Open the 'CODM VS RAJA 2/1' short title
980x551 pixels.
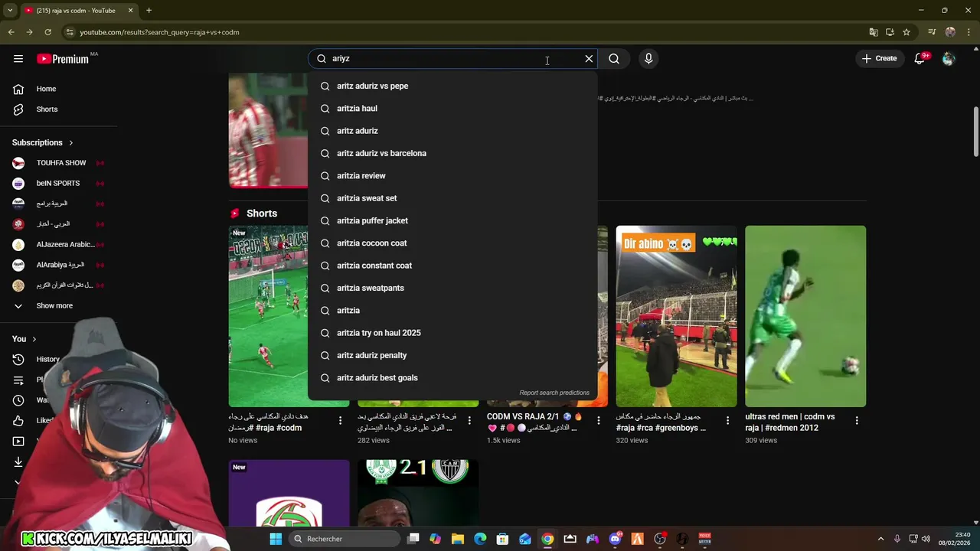534,422
